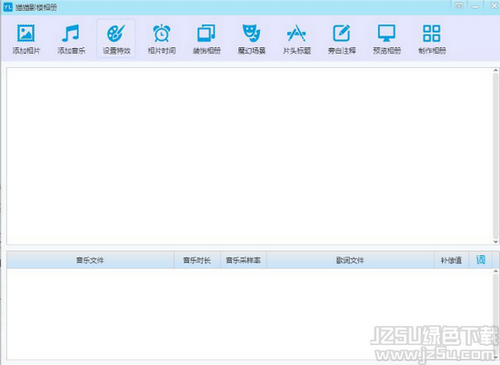Click the title bar icon left of minimize
500x365 pixels.
point(459,6)
